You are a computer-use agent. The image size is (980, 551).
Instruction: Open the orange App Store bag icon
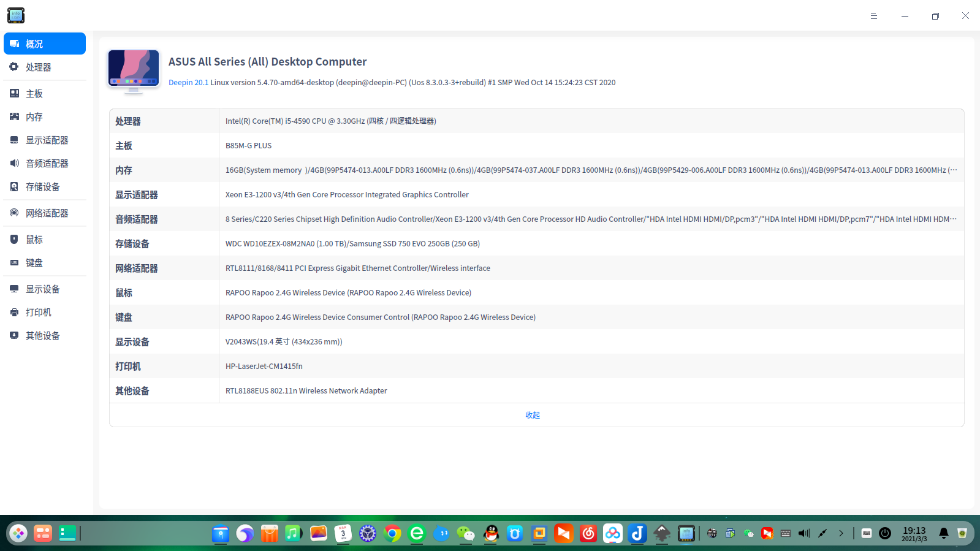tap(270, 533)
